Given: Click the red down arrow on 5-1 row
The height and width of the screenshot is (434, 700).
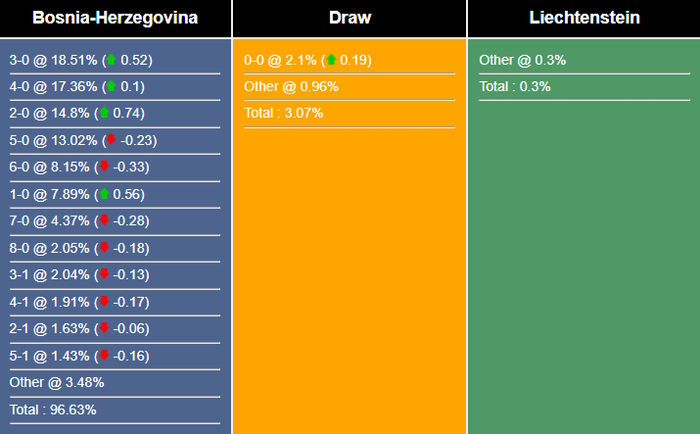Looking at the screenshot, I should pyautogui.click(x=103, y=356).
